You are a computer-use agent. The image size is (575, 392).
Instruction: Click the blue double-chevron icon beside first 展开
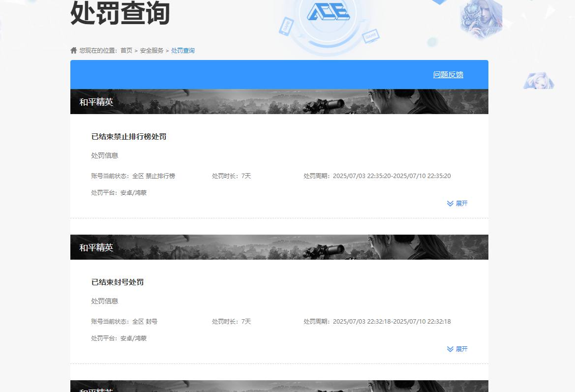[x=449, y=203]
